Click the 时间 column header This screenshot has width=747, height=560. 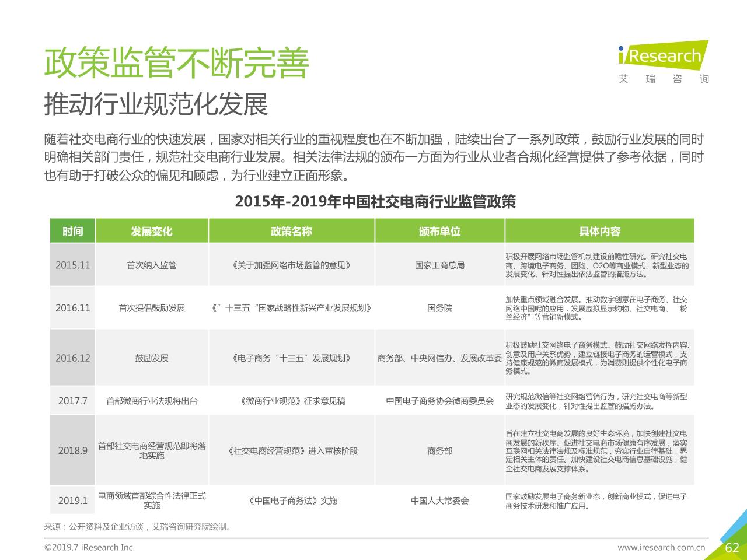[72, 231]
